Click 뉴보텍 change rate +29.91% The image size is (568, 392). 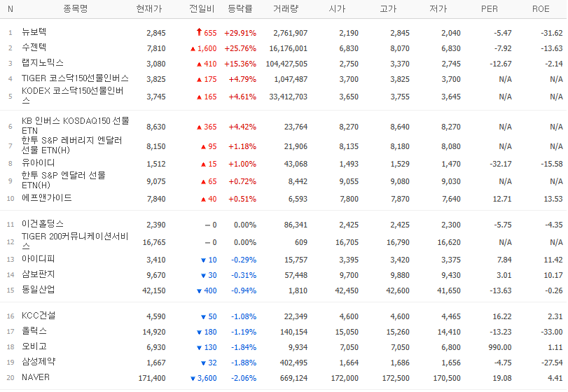pos(240,33)
